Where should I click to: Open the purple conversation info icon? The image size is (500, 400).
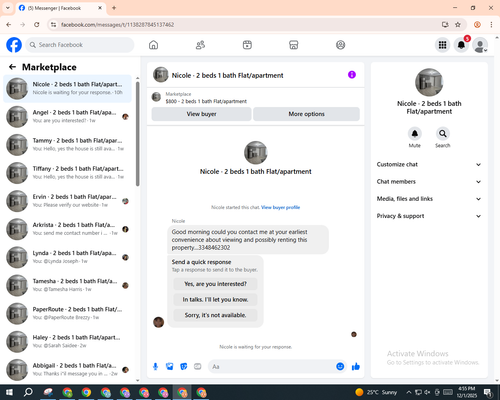352,75
